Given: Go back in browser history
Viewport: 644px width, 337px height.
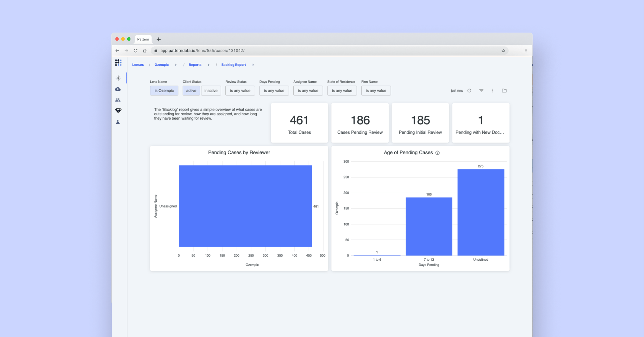Looking at the screenshot, I should (117, 51).
